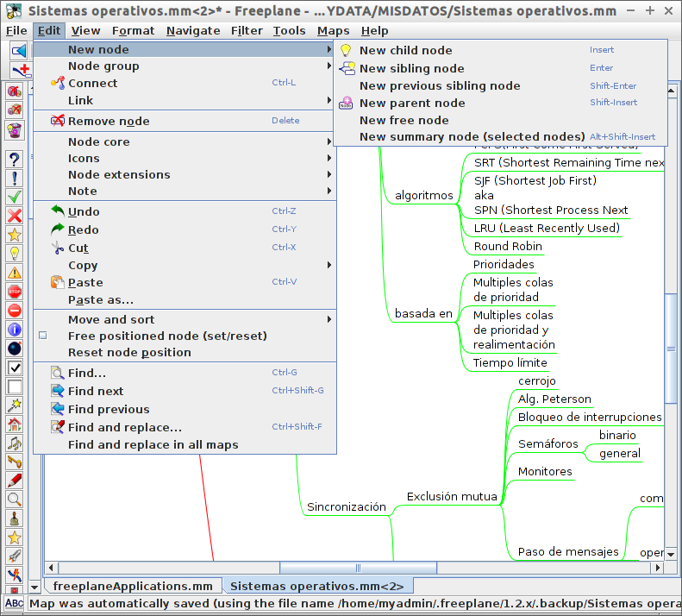The width and height of the screenshot is (682, 616).
Task: Click Remove node entry
Action: click(185, 121)
